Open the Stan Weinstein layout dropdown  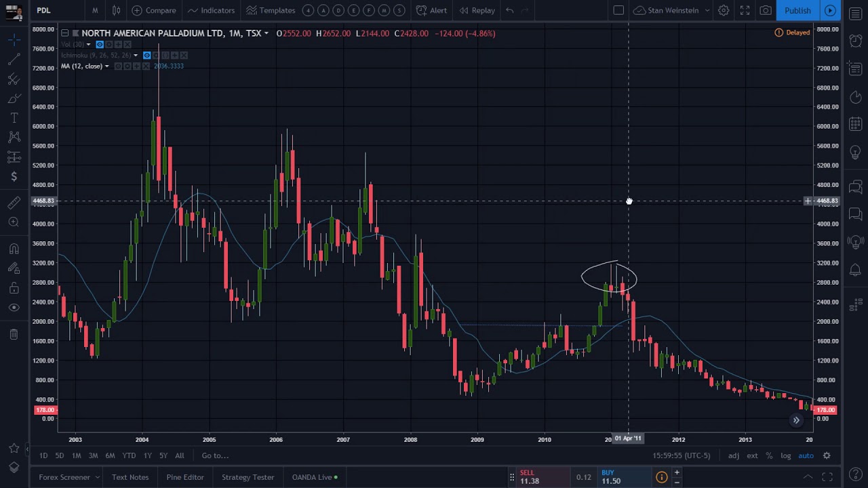coord(671,10)
